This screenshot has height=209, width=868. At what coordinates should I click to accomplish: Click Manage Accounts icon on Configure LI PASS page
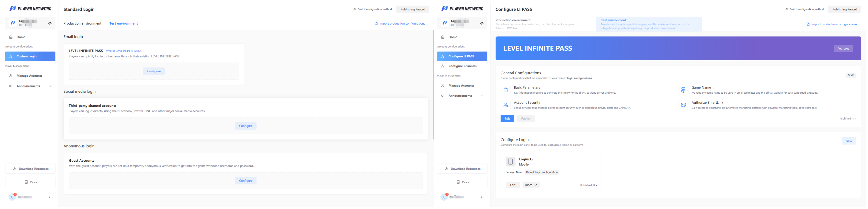click(x=443, y=86)
